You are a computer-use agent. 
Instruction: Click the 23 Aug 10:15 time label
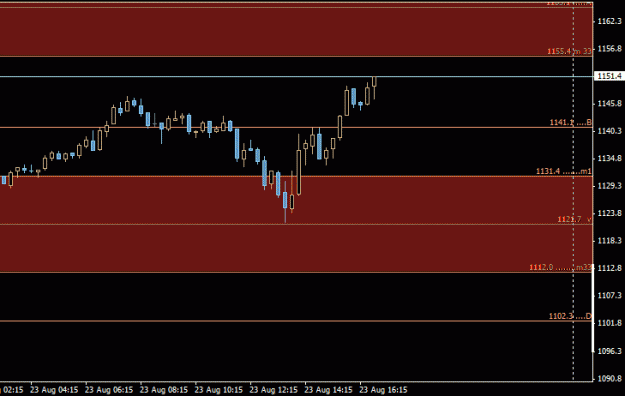[x=218, y=390]
